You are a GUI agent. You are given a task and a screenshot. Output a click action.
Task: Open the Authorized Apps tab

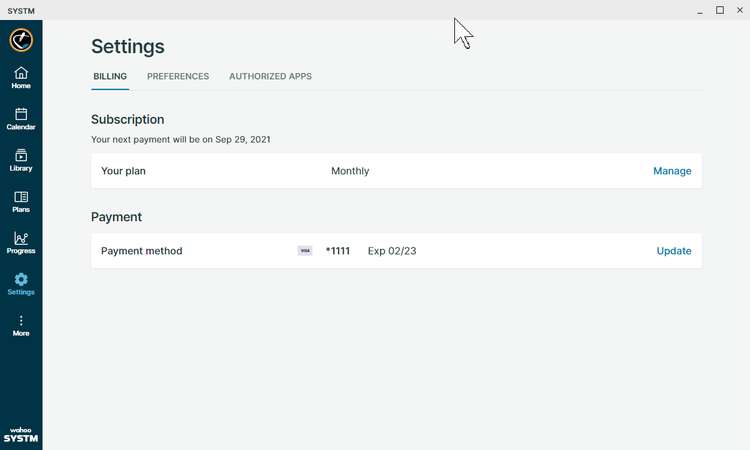click(270, 77)
